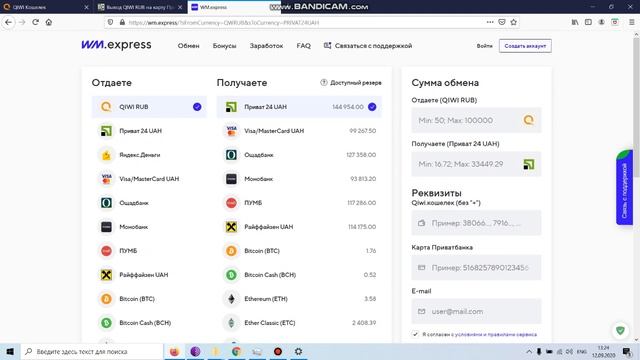Screen dimensions: 640x360
Task: Pick ПУМБ in the Отдаете column
Action: [x=149, y=251]
